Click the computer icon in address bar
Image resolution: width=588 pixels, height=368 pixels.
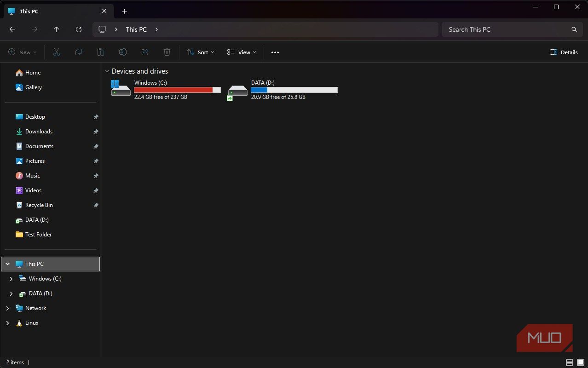102,29
